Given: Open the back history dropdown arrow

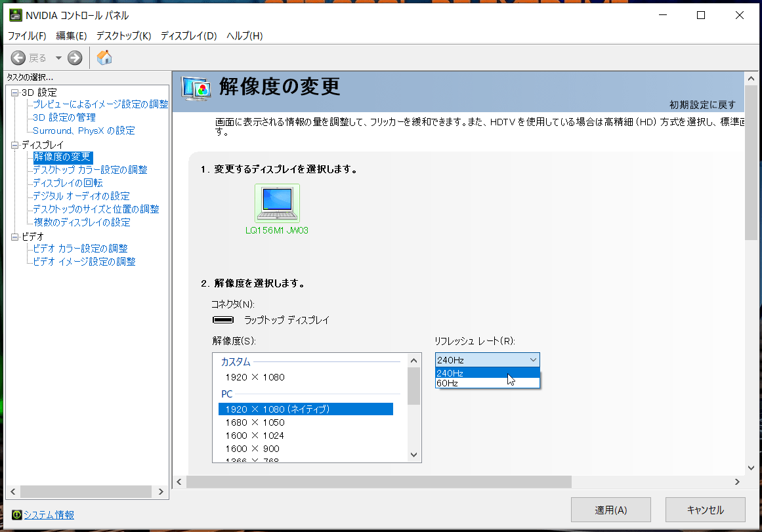Looking at the screenshot, I should click(x=58, y=58).
